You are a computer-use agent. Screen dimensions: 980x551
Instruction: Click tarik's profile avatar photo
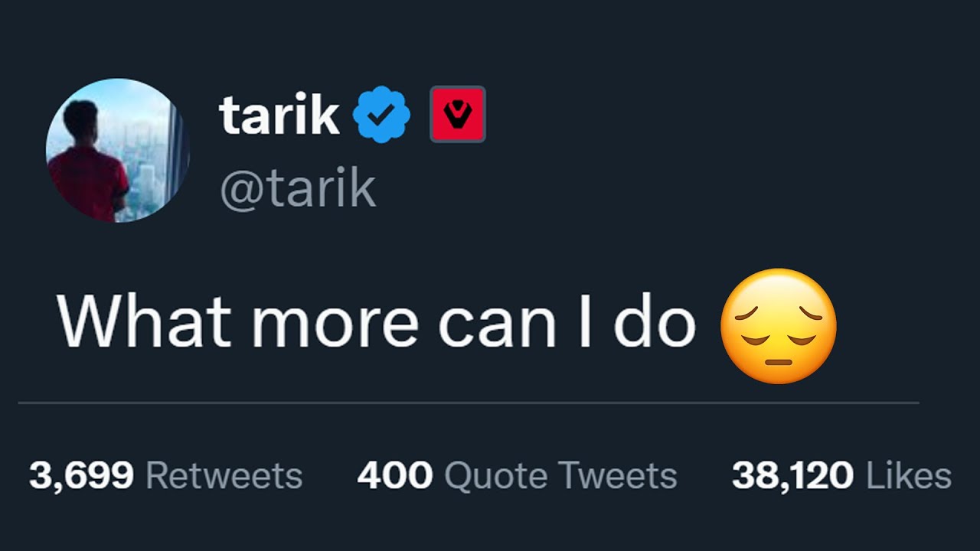[x=117, y=151]
